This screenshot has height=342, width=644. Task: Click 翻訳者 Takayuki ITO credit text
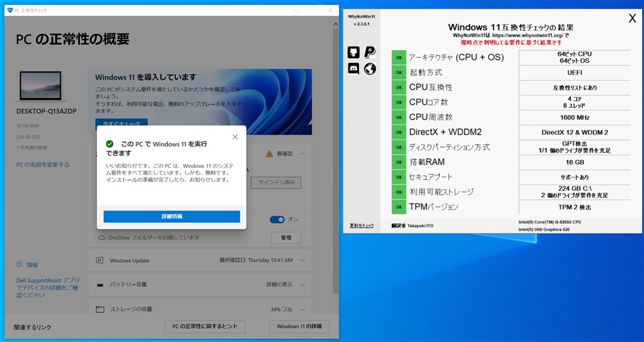(413, 226)
